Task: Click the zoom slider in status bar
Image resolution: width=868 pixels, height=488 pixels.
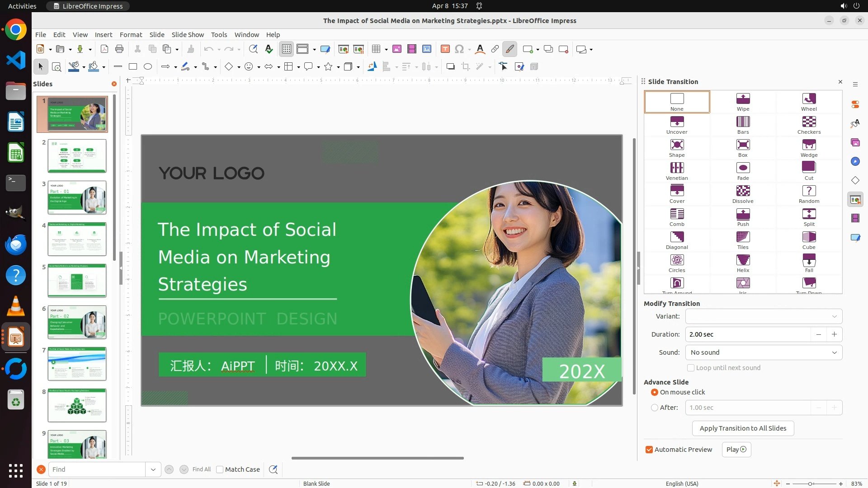Action: [x=810, y=483]
